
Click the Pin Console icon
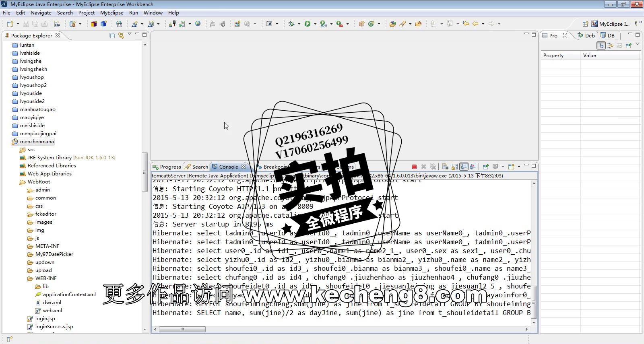point(485,167)
